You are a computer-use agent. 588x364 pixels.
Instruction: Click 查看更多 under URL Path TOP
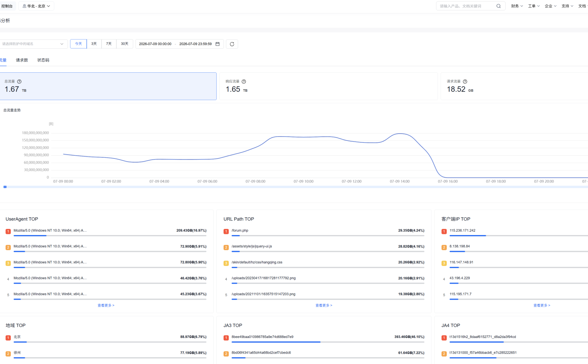click(324, 305)
